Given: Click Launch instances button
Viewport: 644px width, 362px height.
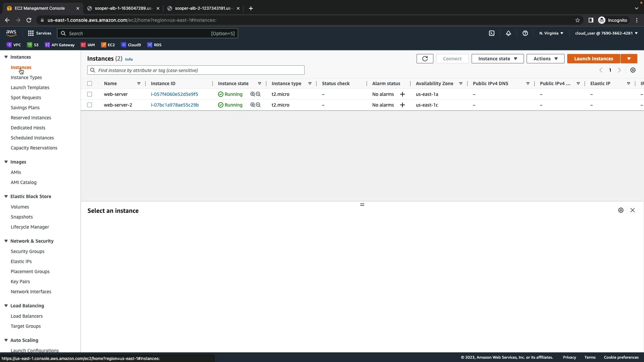Looking at the screenshot, I should click(593, 59).
